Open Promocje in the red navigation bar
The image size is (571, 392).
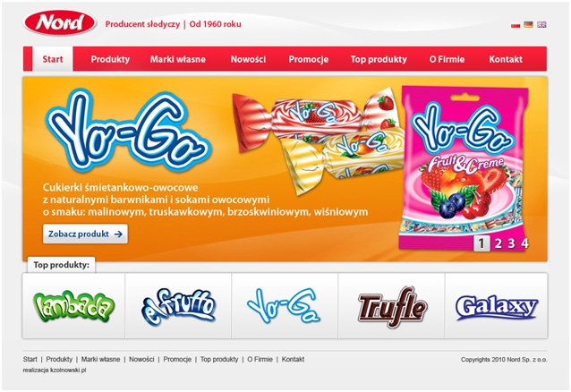(x=309, y=59)
